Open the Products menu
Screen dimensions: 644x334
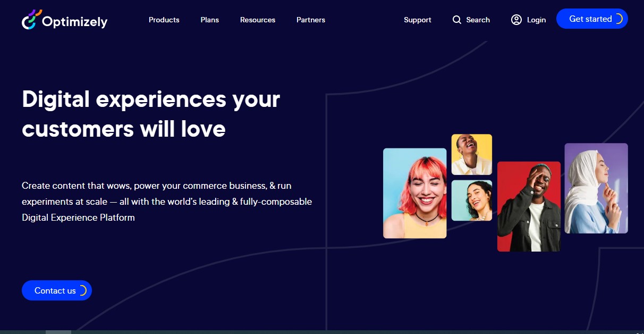(164, 20)
